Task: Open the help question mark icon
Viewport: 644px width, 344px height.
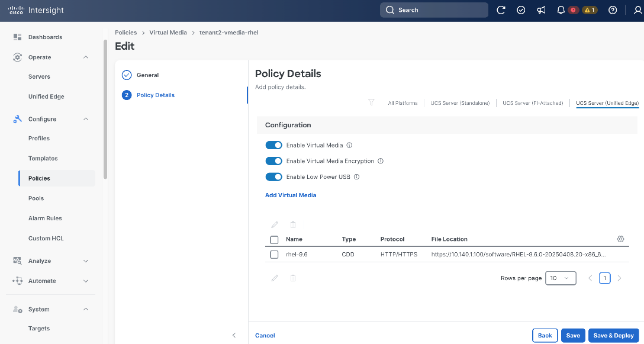Action: pyautogui.click(x=613, y=10)
